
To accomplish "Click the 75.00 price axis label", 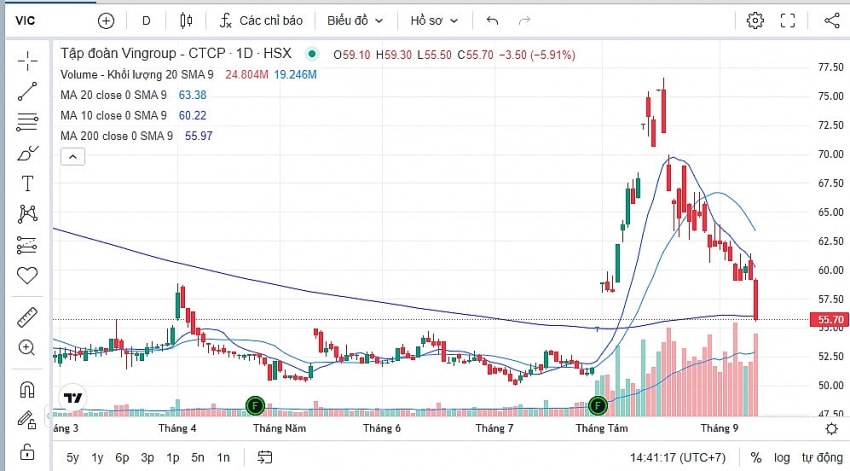I will pos(830,96).
